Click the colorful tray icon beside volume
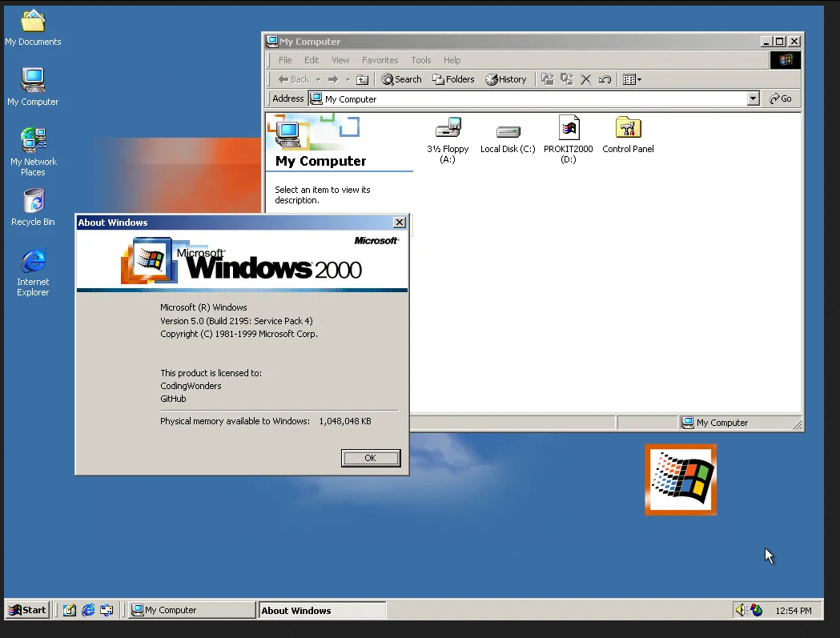Screen dimensions: 840x638 [x=757, y=610]
